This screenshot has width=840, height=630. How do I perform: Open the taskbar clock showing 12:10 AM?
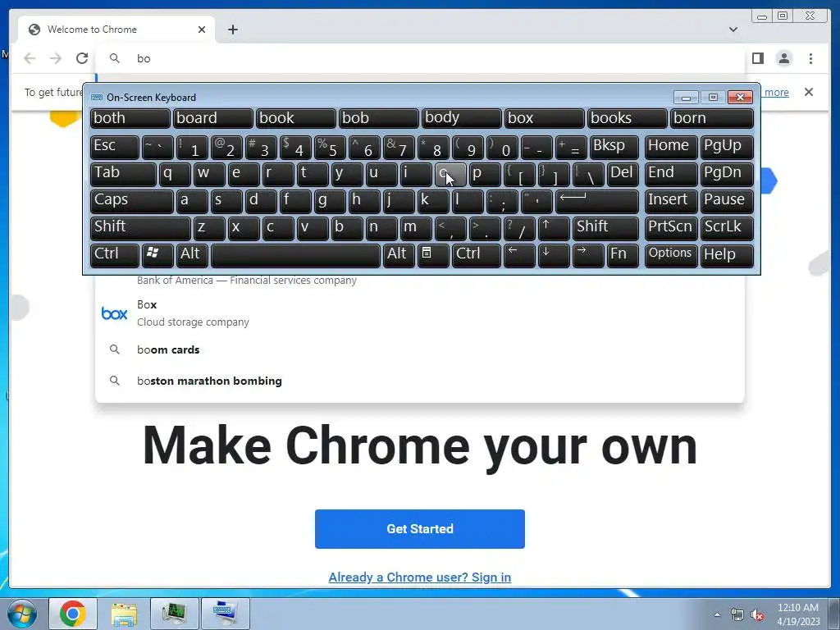tap(797, 614)
